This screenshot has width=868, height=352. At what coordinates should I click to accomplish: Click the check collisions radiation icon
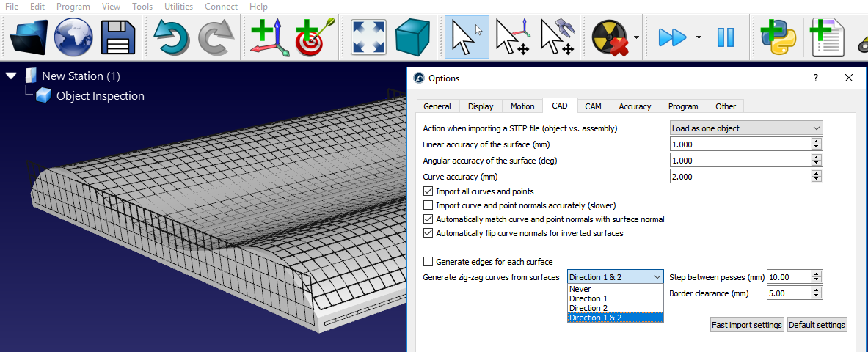tap(609, 37)
